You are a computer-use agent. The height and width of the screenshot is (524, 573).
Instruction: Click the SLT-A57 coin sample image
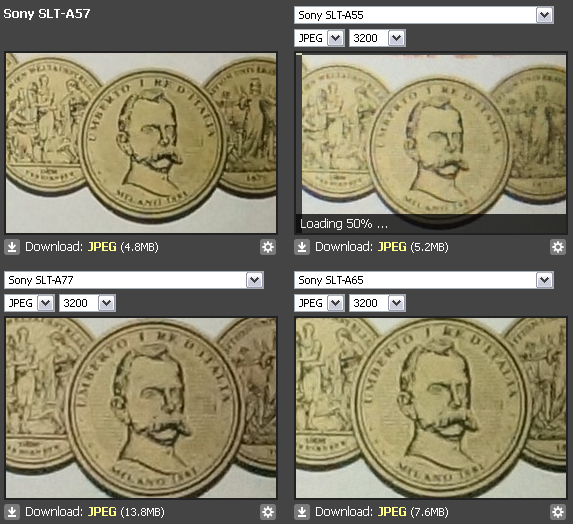coord(141,143)
